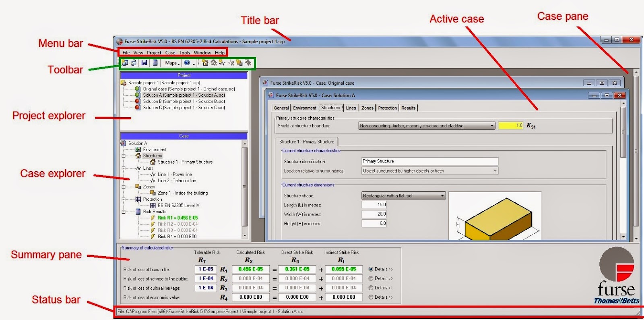Viewport: 644px width, 320px height.
Task: Click the green calculated risk R1 value 0.456 E-05
Action: [x=250, y=269]
